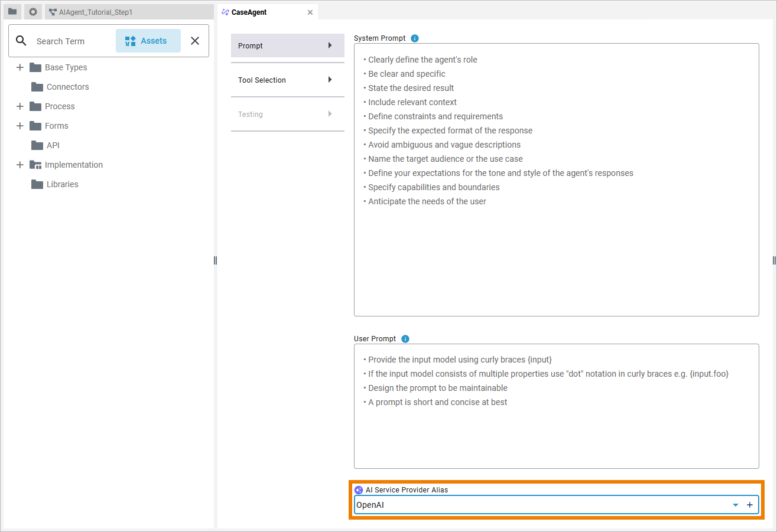Screen dimensions: 777x532
Task: Click the folder icon in top-left toolbar
Action: click(x=12, y=12)
